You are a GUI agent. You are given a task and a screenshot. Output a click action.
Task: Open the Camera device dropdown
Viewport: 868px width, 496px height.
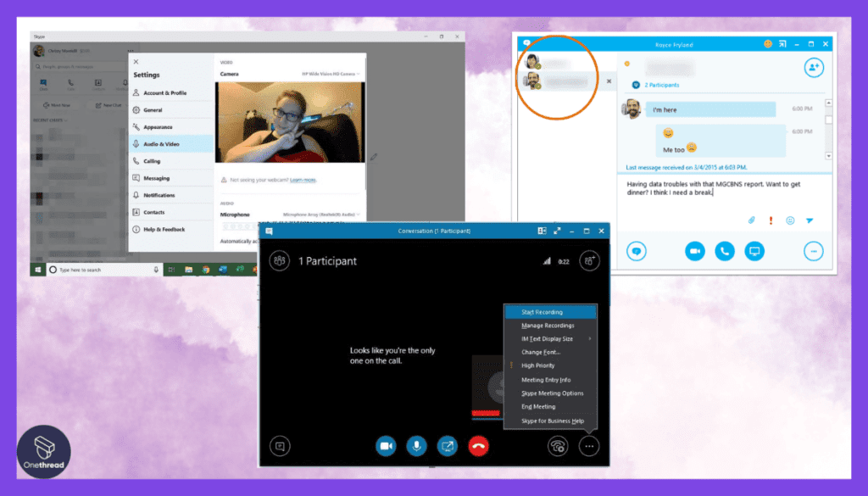tap(331, 74)
